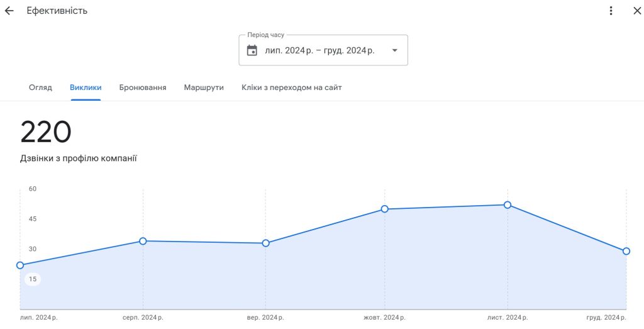Expand the Період часу dropdown arrow
Screen dimensions: 644x329
[394, 50]
